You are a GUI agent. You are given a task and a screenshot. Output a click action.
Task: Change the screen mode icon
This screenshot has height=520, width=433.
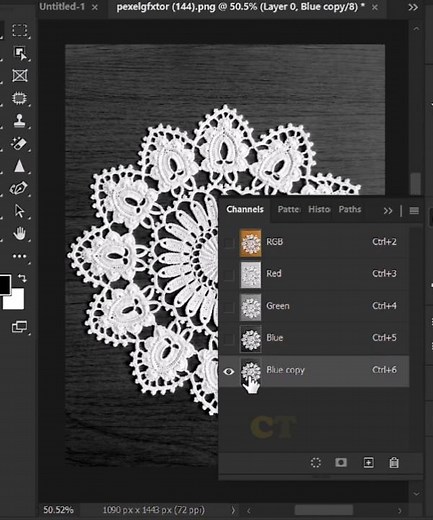point(19,327)
